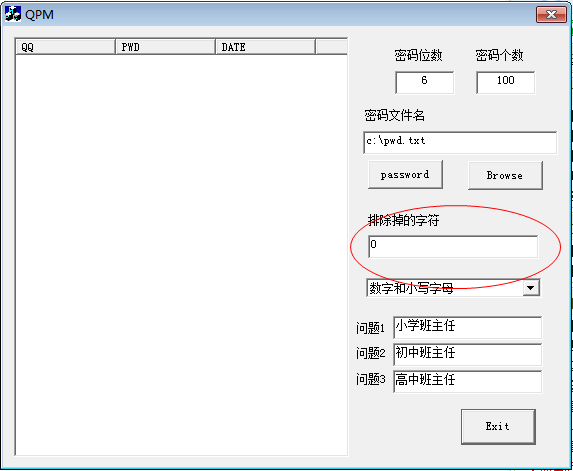Close the QPM window
This screenshot has height=471, width=573.
click(551, 15)
